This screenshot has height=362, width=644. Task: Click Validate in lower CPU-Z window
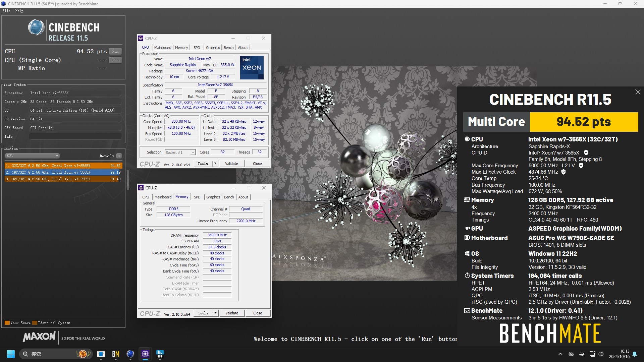(232, 313)
